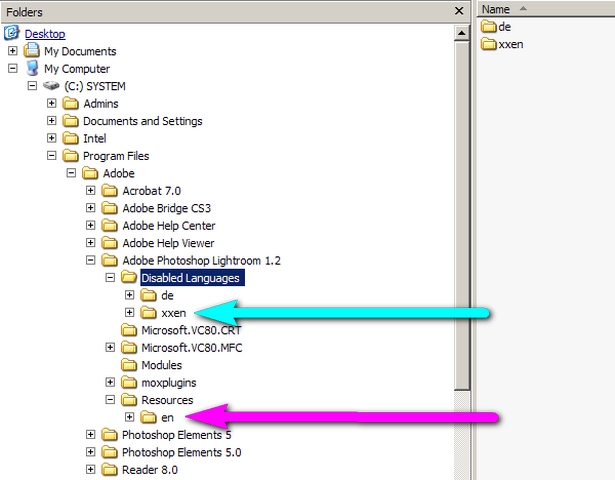
Task: Click the Resources folder icon
Action: 129,400
